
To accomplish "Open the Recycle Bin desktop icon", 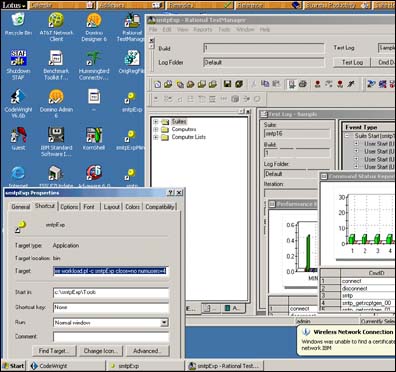I will pyautogui.click(x=18, y=24).
